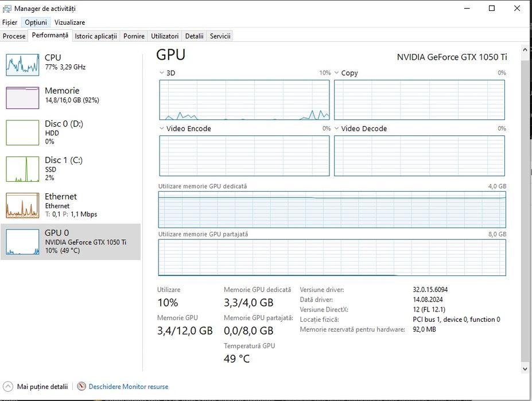Click the 3,4/12,0 GB GPU memory value
This screenshot has width=532, height=401.
(185, 330)
